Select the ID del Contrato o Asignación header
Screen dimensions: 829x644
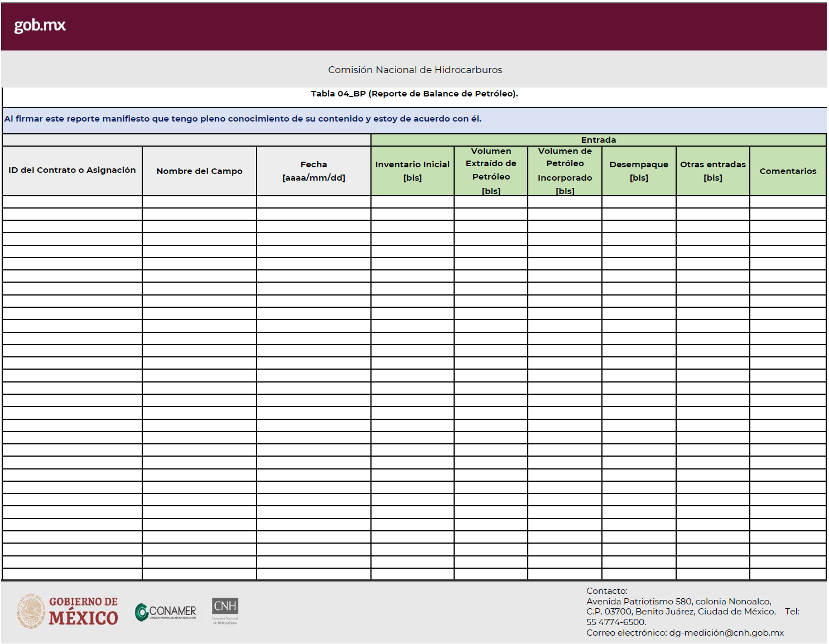[72, 171]
